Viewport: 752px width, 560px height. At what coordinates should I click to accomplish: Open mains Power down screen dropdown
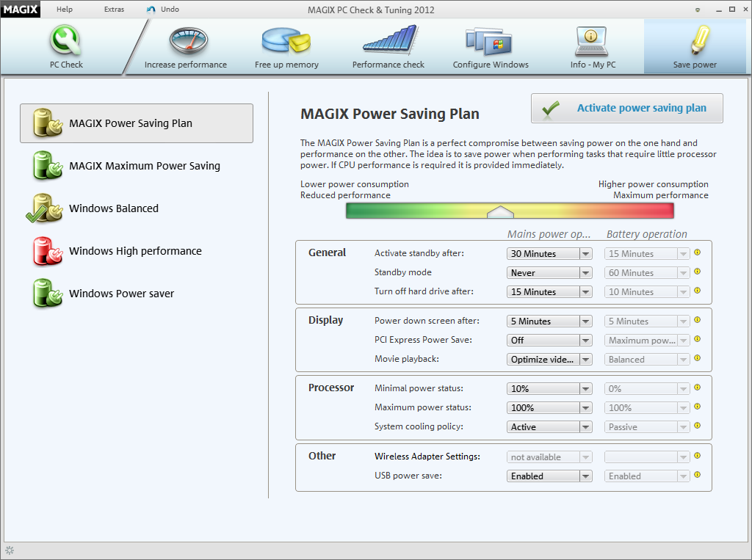tap(549, 321)
